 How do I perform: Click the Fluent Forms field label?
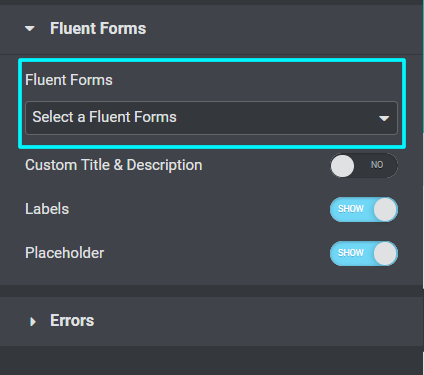pyautogui.click(x=69, y=80)
